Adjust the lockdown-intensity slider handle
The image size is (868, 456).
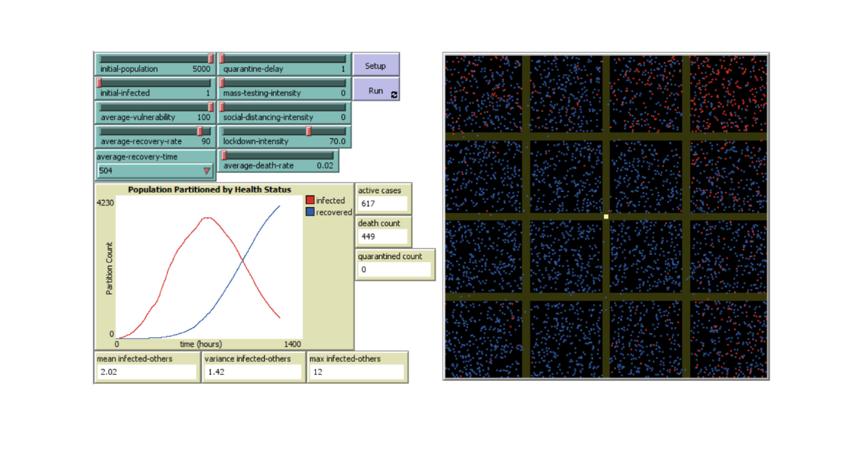[309, 132]
